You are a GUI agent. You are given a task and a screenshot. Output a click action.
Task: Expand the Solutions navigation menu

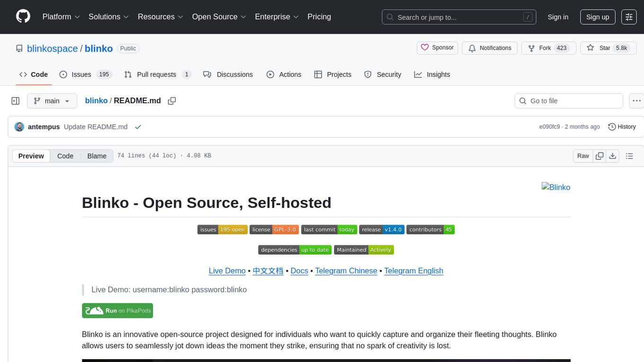(108, 17)
